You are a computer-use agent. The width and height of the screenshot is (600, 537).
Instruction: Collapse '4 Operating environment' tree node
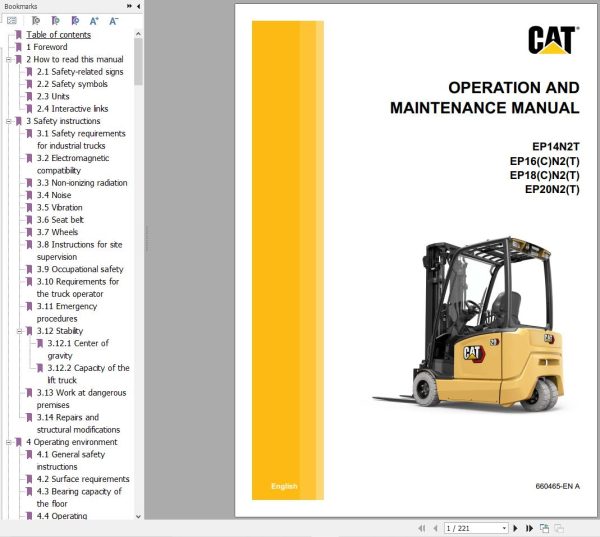point(8,442)
